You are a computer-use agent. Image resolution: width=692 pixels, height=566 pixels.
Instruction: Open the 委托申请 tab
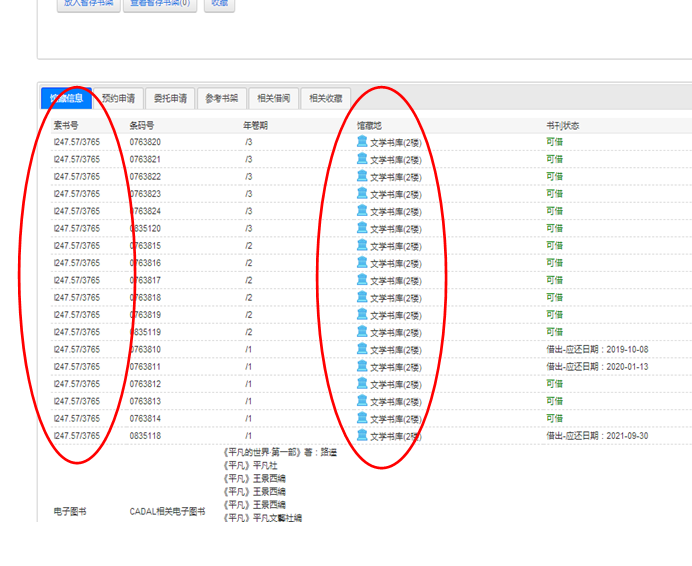click(170, 98)
